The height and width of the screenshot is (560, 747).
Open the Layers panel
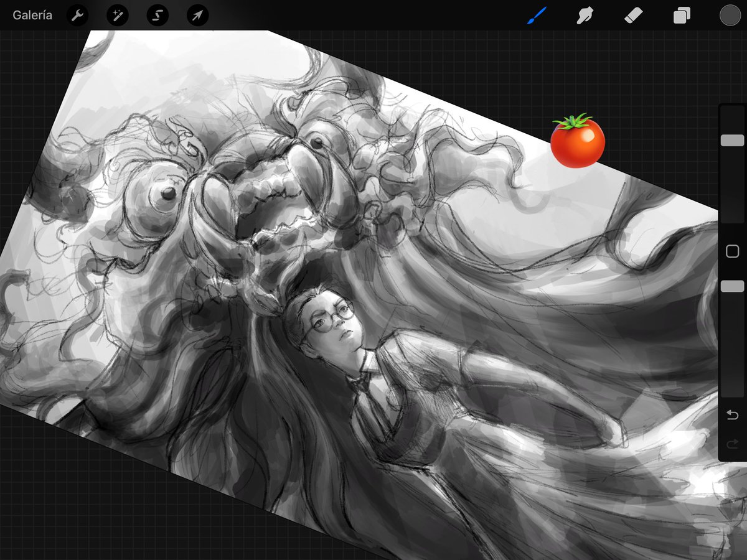pos(682,16)
